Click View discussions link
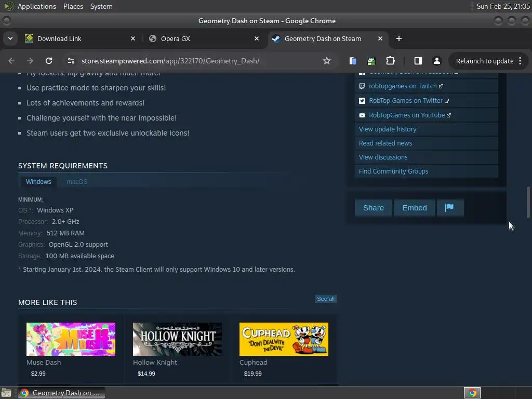Viewport: 532px width, 399px height. [x=383, y=157]
